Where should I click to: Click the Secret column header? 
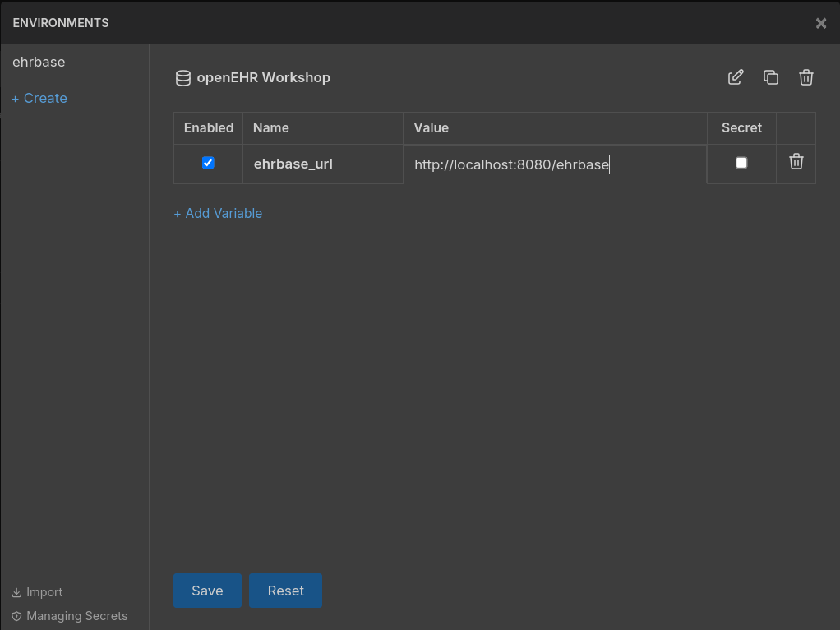click(x=741, y=127)
